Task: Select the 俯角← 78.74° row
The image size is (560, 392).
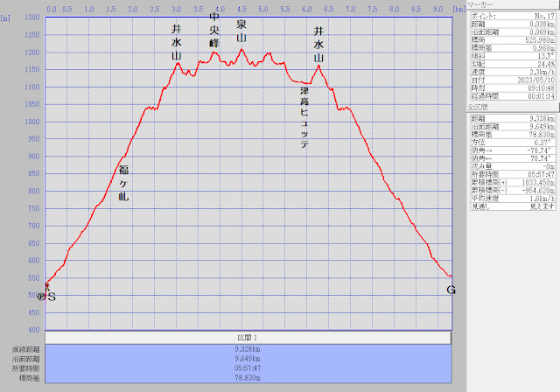Action: pyautogui.click(x=513, y=158)
